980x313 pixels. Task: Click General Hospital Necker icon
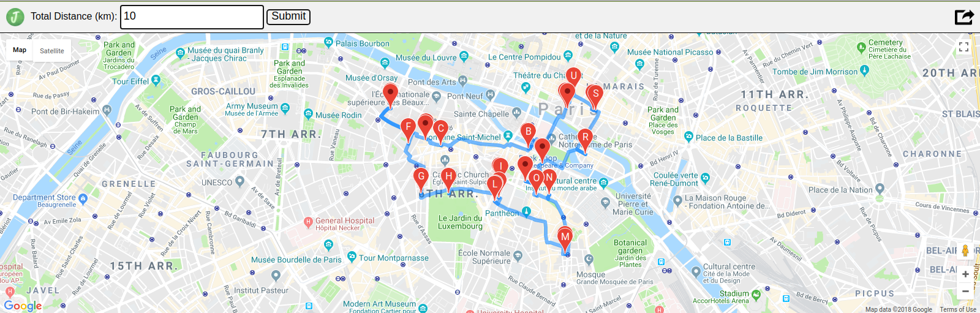[x=309, y=223]
